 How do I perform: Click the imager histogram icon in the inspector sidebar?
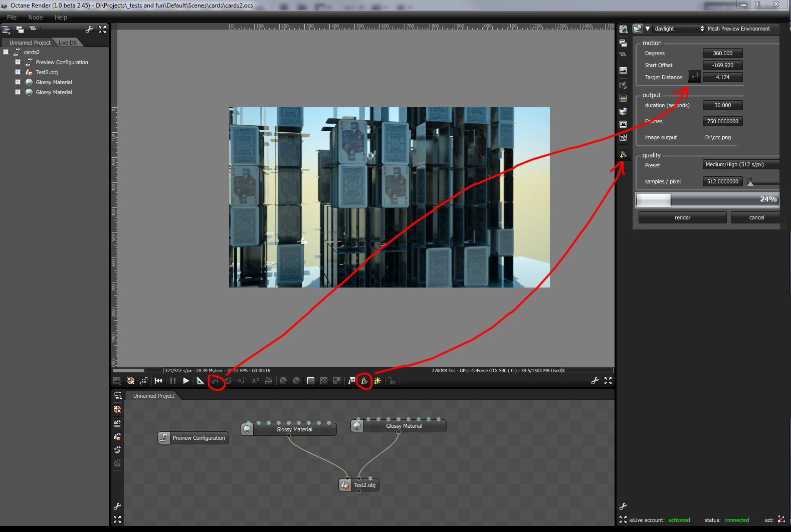[x=623, y=124]
